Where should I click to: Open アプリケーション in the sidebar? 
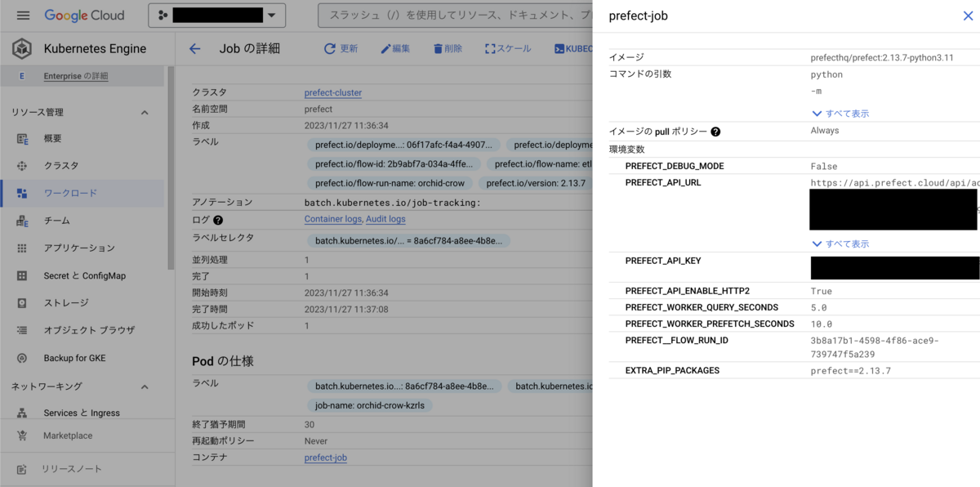coord(79,248)
